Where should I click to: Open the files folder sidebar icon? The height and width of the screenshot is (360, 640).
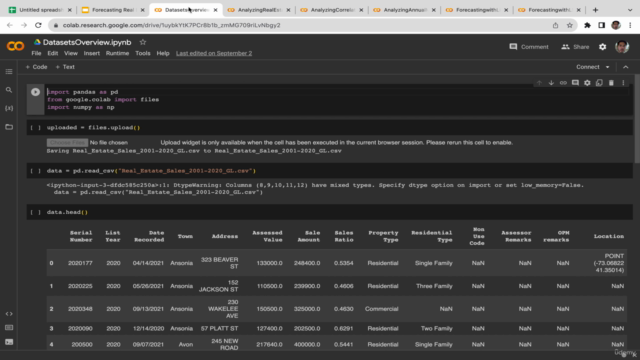[9, 127]
